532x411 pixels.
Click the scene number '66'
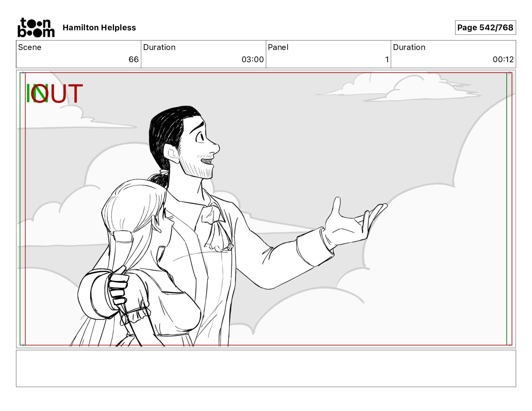pyautogui.click(x=133, y=60)
